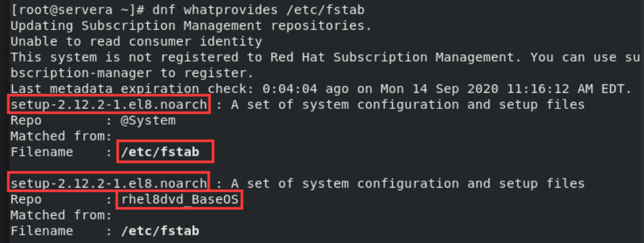Click 'Updating Subscription Management repositories' line
Image resolution: width=644 pixels, height=243 pixels.
191,26
